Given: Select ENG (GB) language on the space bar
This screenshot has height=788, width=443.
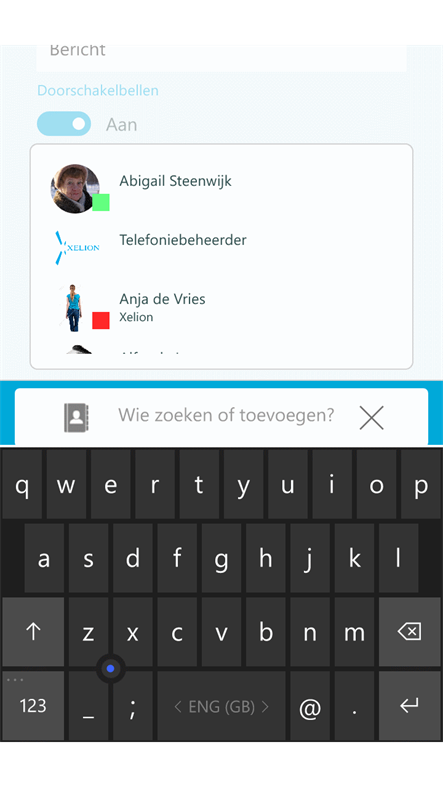Looking at the screenshot, I should [x=222, y=707].
